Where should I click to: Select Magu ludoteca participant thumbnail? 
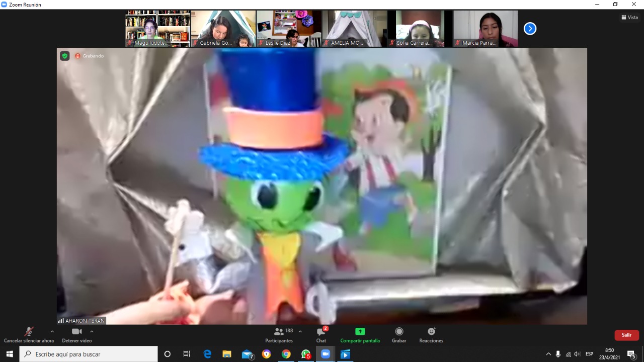pyautogui.click(x=158, y=29)
